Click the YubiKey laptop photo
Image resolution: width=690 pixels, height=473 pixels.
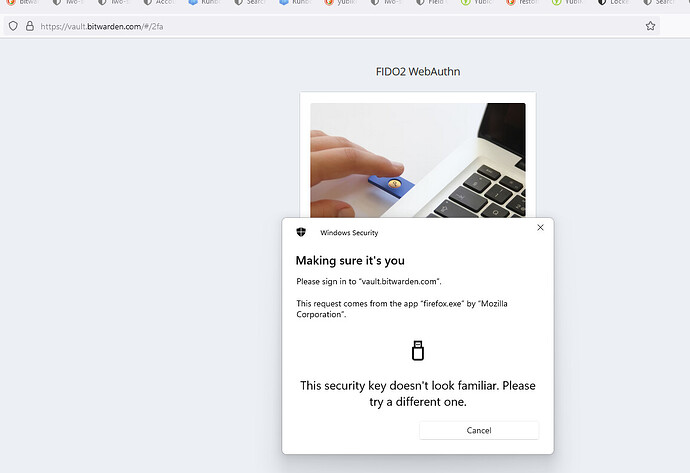(x=418, y=161)
